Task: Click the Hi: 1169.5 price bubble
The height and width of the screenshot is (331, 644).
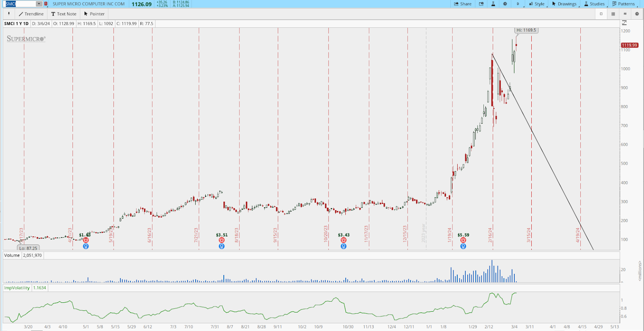Action: pos(526,30)
